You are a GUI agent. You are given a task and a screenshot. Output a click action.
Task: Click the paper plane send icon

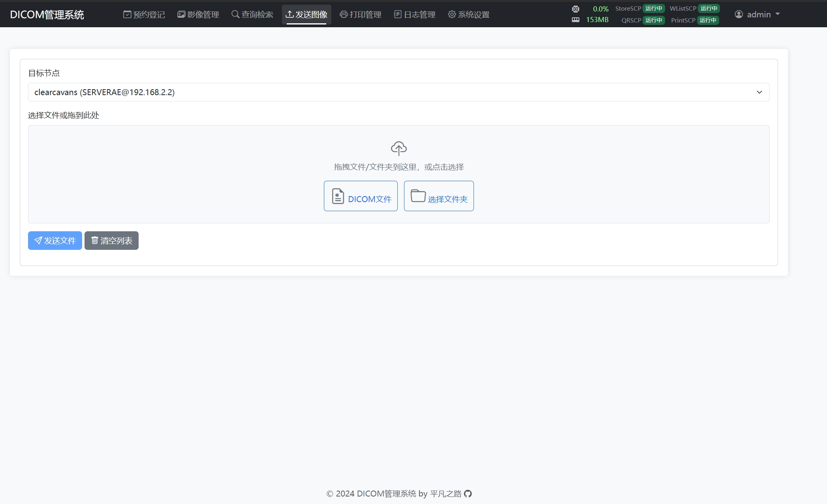coord(38,240)
